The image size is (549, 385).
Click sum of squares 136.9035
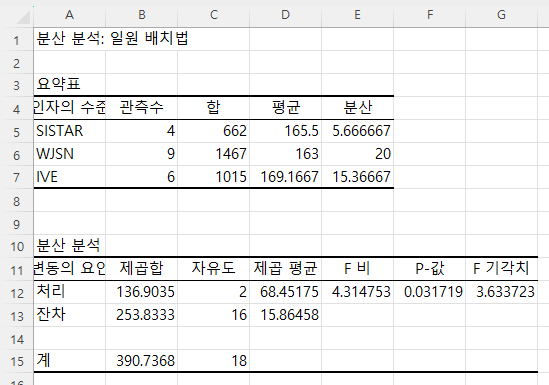point(141,292)
